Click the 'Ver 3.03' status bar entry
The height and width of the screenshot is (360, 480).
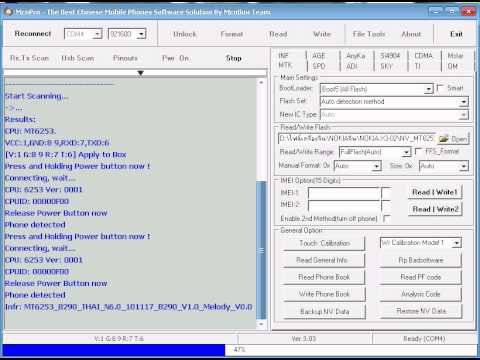click(x=304, y=339)
